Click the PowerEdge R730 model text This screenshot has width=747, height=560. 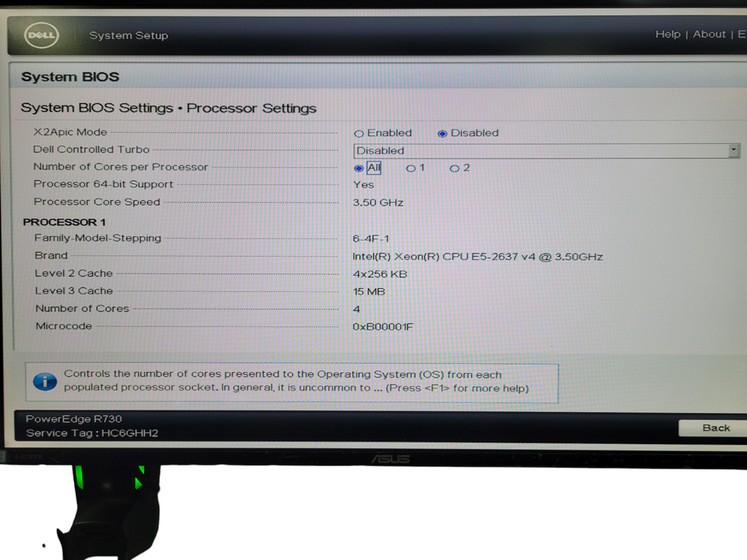coord(74,418)
